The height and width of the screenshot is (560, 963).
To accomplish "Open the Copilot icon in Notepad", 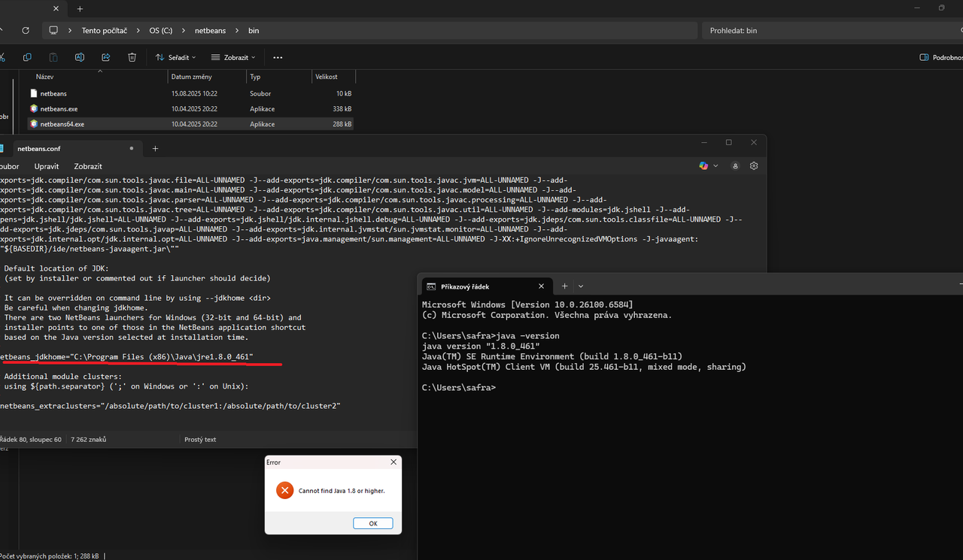I will 703,166.
